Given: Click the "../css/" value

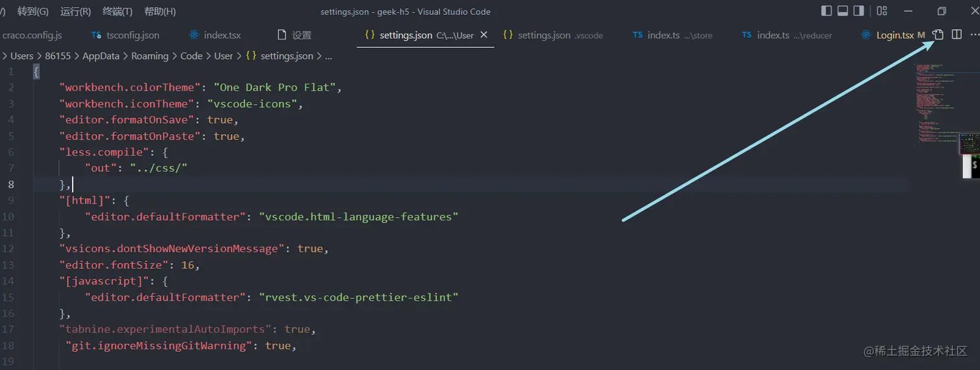Looking at the screenshot, I should (x=158, y=168).
